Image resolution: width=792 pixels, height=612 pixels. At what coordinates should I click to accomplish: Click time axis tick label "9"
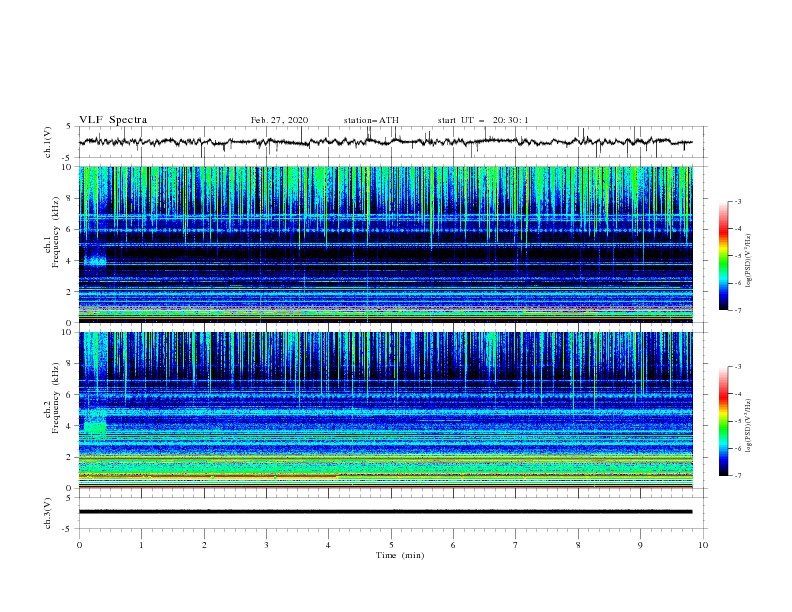(x=640, y=545)
